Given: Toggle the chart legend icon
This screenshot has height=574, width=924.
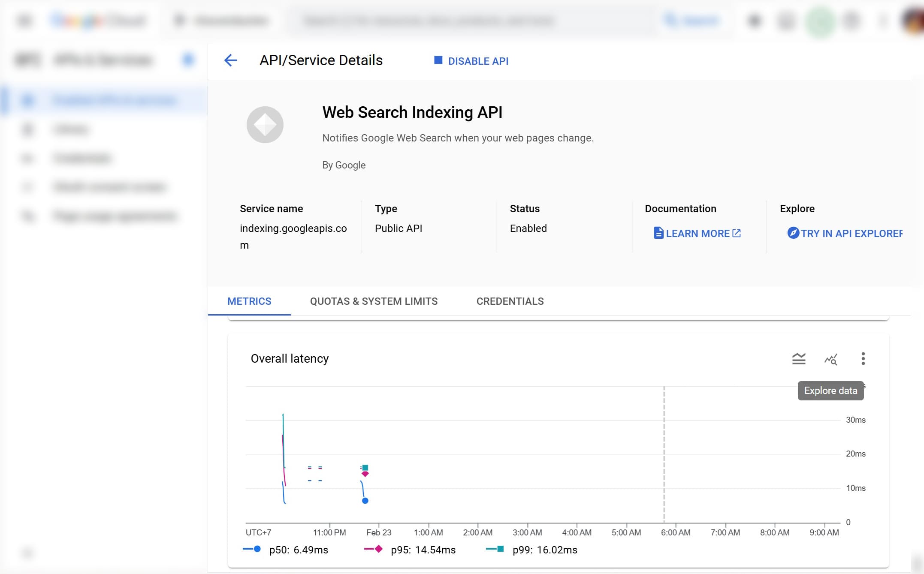Looking at the screenshot, I should coord(799,359).
